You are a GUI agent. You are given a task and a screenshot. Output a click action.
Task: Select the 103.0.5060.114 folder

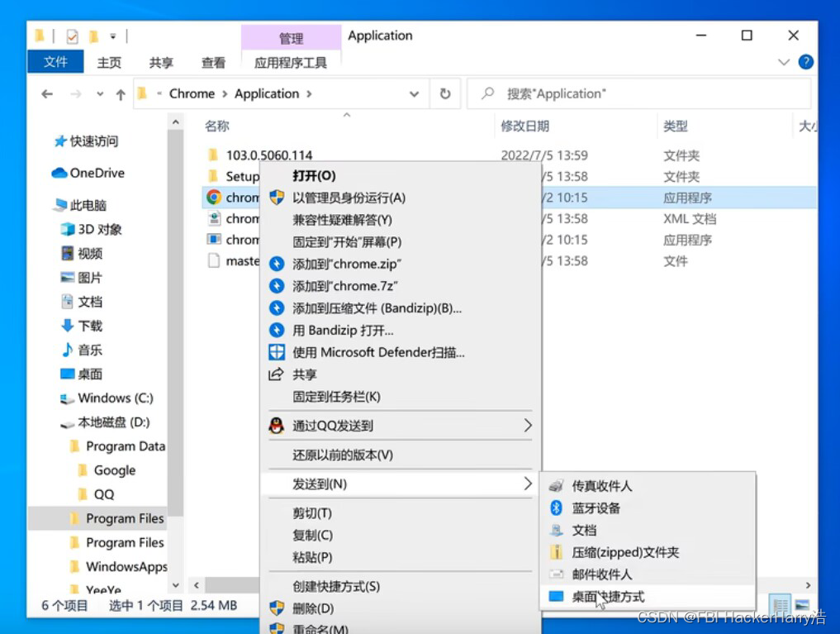[269, 155]
